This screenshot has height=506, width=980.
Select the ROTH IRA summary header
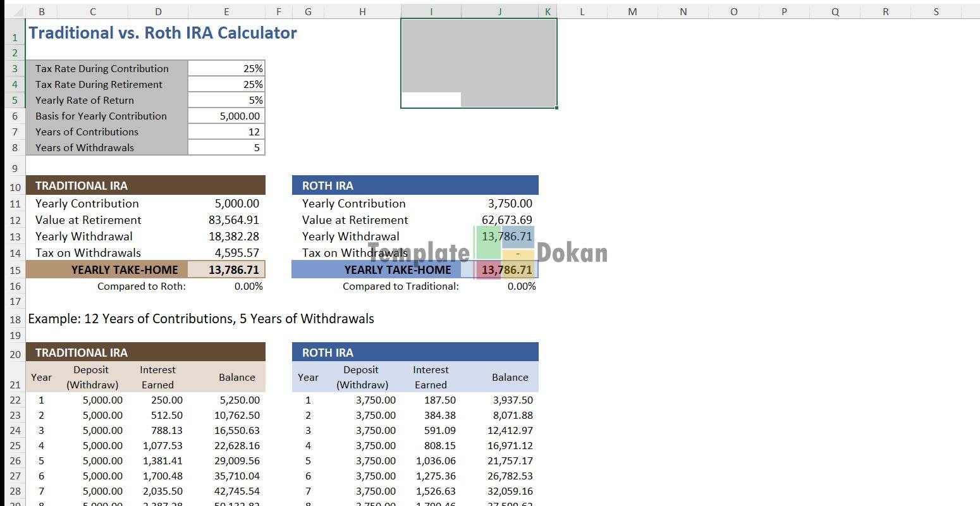[x=415, y=186]
